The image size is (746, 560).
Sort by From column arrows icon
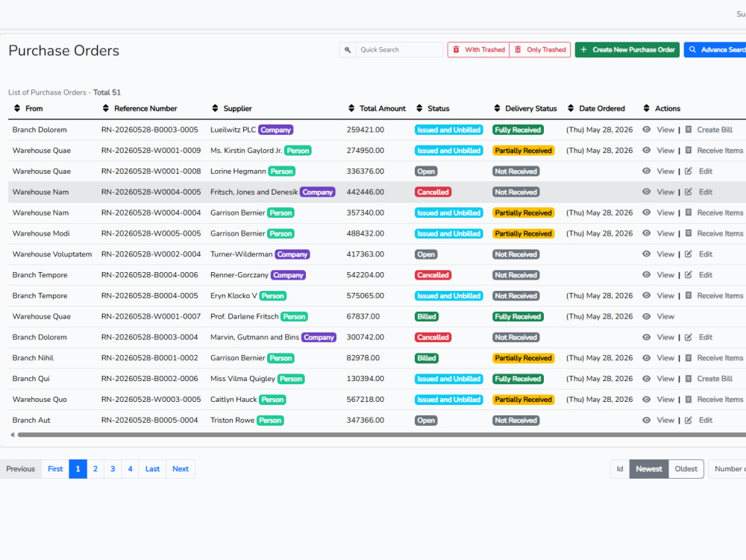(17, 108)
